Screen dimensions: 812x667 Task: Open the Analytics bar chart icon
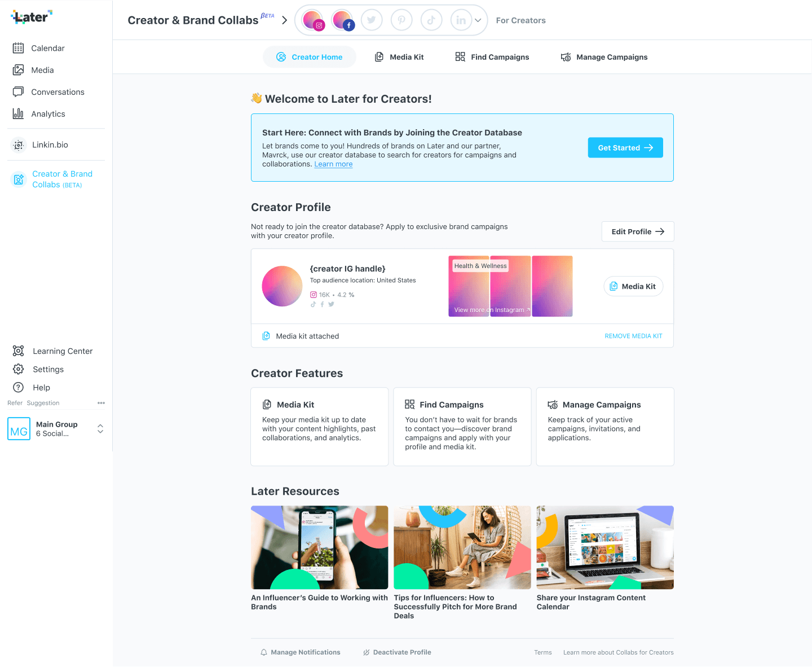19,113
